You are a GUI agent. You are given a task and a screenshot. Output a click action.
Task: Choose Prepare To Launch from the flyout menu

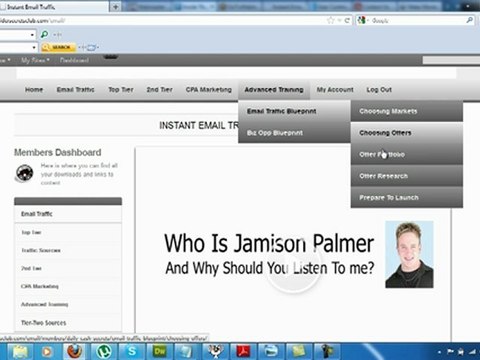tap(407, 197)
